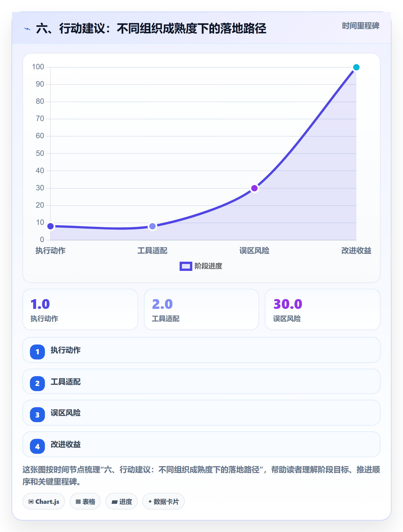Click the 工具适配 text in list row 2
403x532 pixels.
point(66,382)
